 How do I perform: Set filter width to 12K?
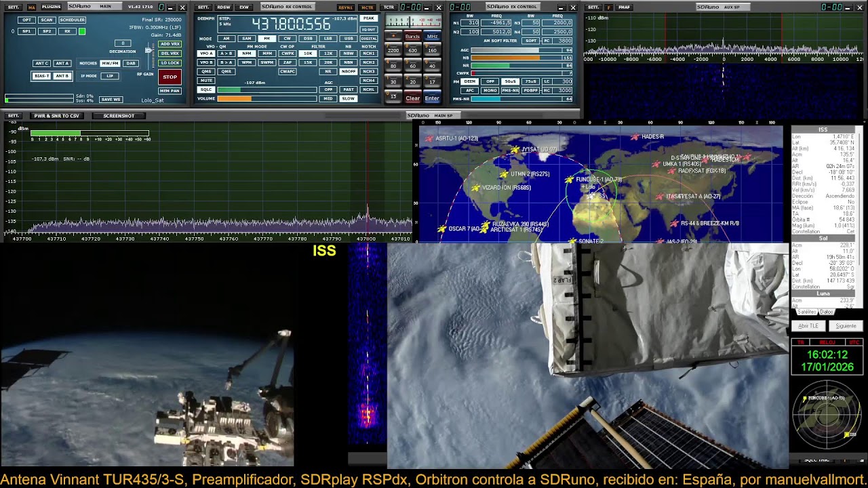pyautogui.click(x=328, y=54)
